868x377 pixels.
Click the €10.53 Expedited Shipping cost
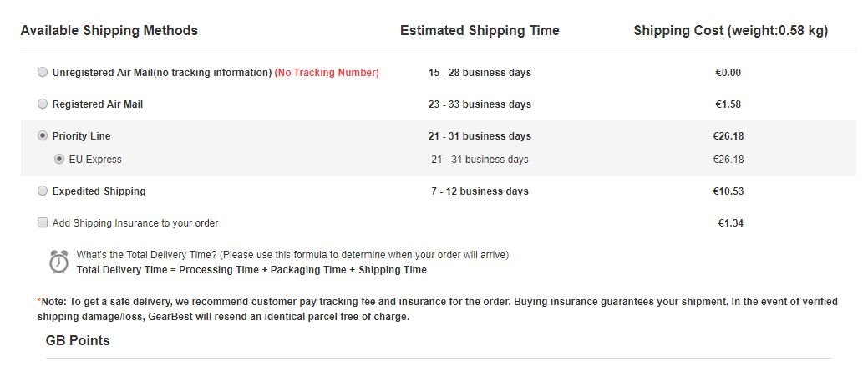[x=728, y=191]
